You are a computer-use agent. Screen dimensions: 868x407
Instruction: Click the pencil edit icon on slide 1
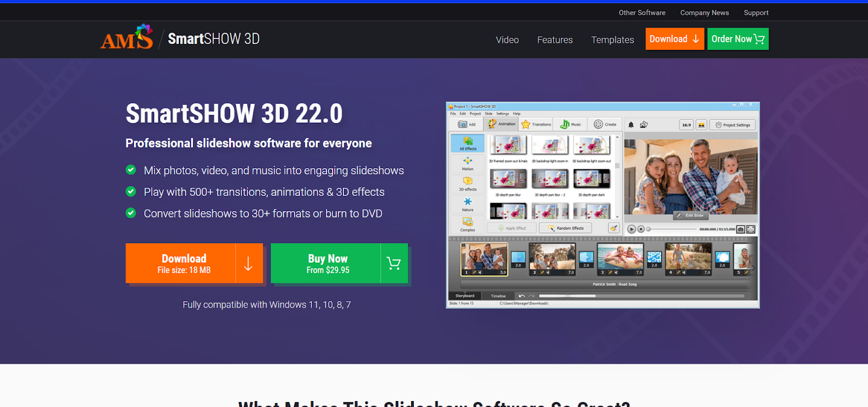coord(474,272)
